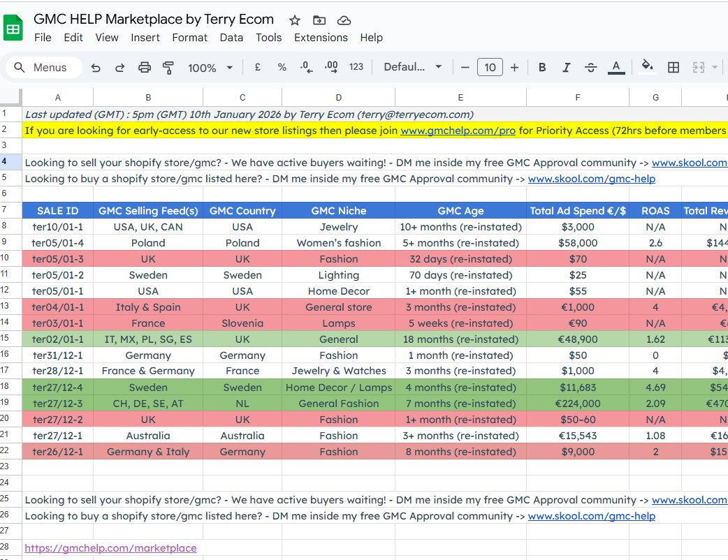This screenshot has width=728, height=560.
Task: Select cell ter26/12-1
Action: click(57, 452)
